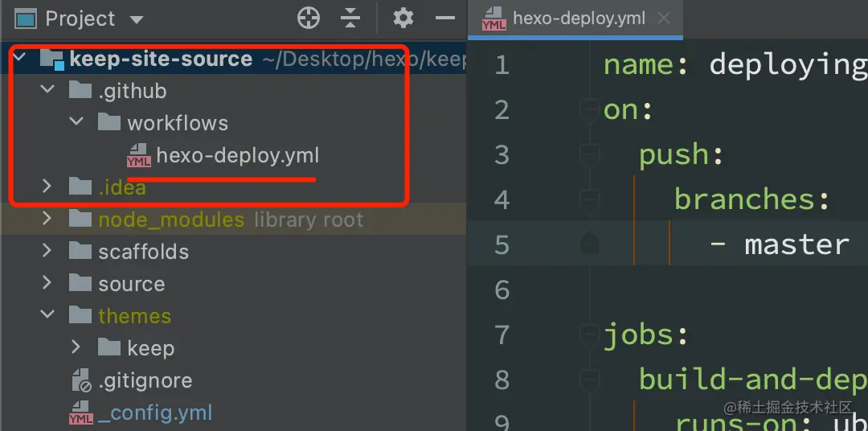The height and width of the screenshot is (431, 868).
Task: Expand the keep folder chevron
Action: click(76, 347)
